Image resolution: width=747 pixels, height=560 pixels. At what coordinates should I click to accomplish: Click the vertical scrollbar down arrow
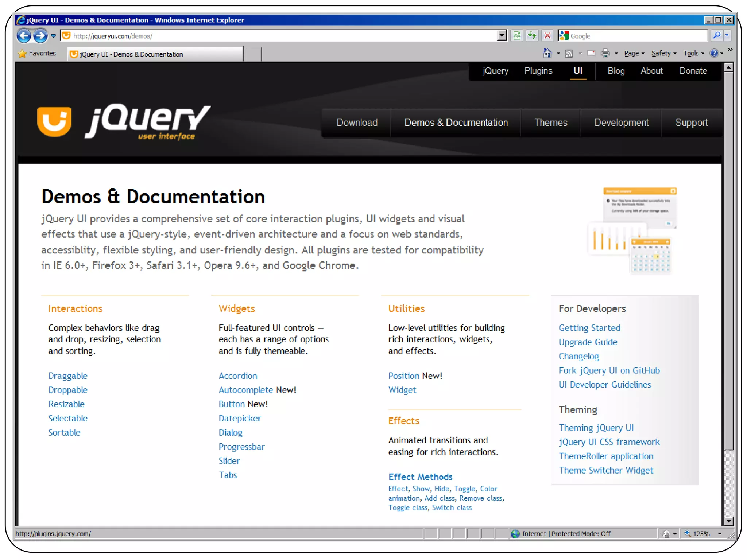click(x=728, y=521)
